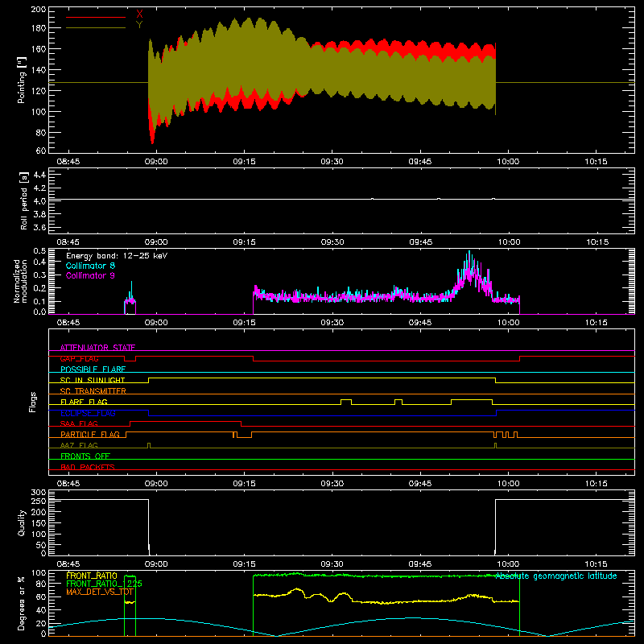The width and height of the screenshot is (644, 644).
Task: Click the '4.4' tick on Roll period axis
Action: pos(39,175)
